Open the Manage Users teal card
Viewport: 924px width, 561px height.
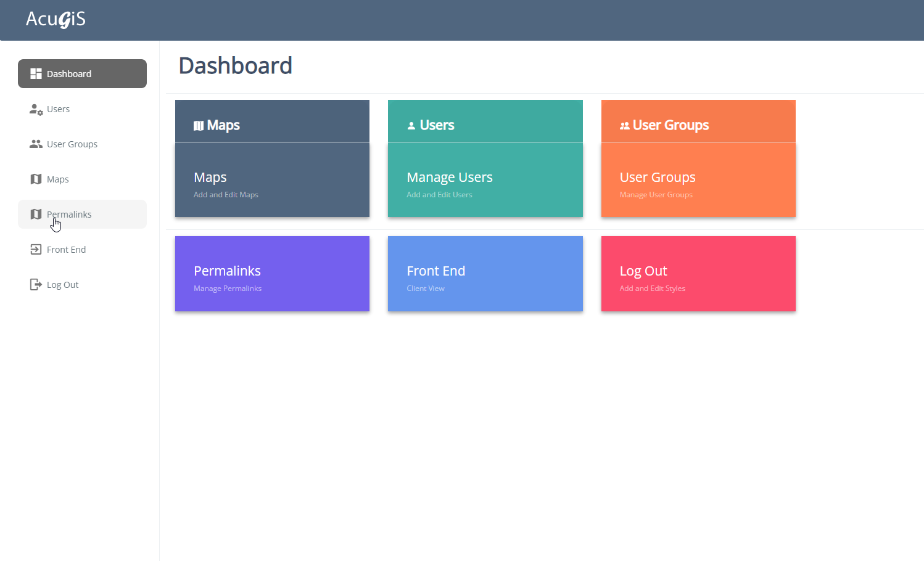coord(485,180)
